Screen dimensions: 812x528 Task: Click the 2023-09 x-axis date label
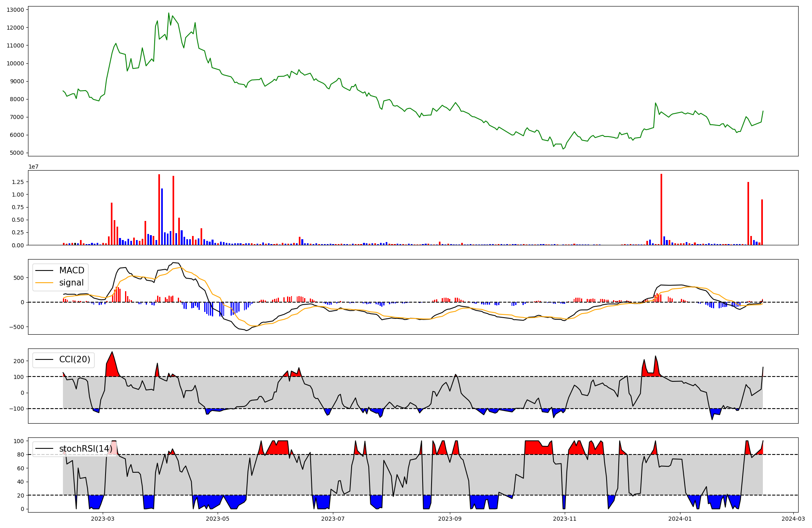(450, 519)
